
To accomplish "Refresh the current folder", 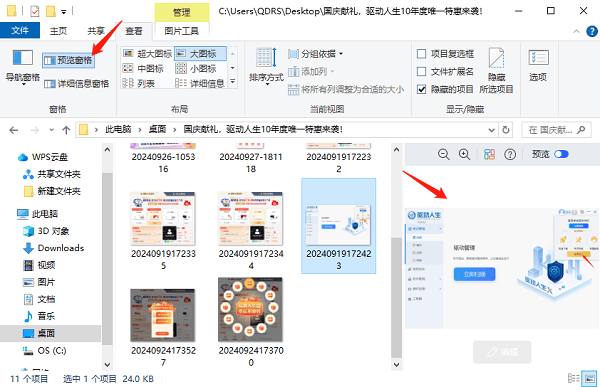I will pos(506,130).
